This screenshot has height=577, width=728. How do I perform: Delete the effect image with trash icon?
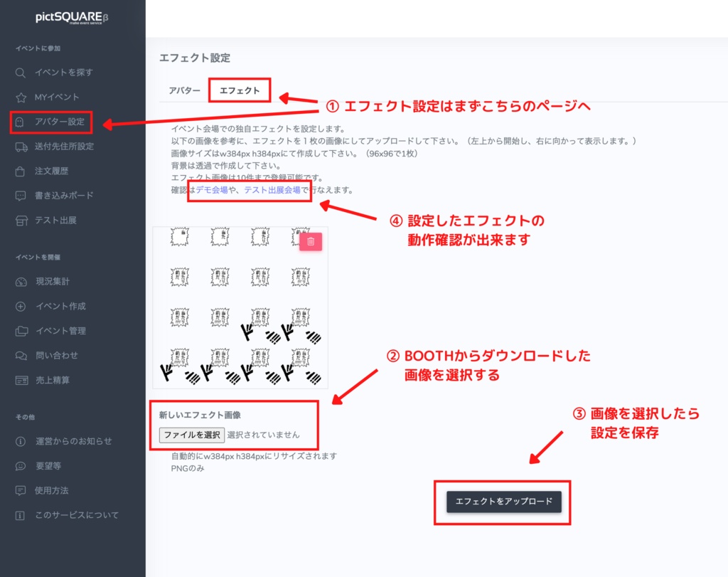click(x=311, y=242)
